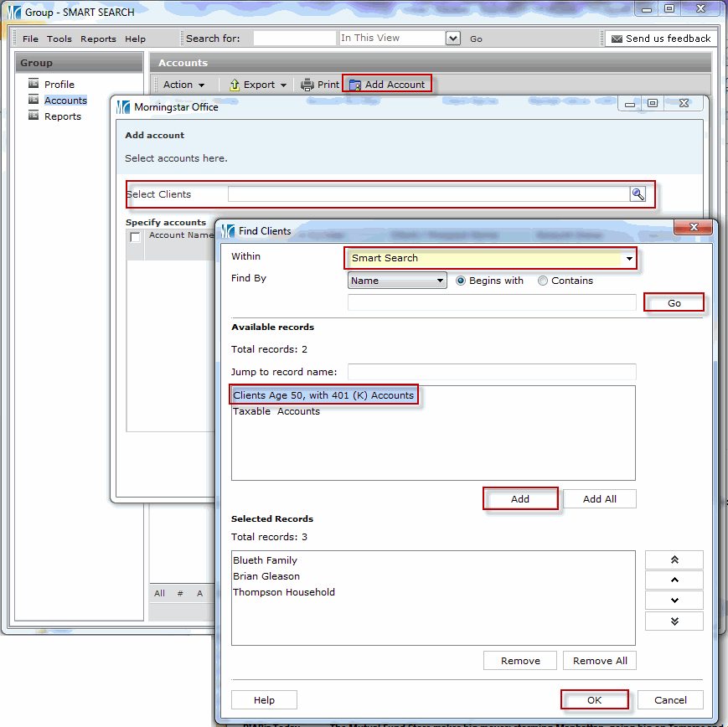Viewport: 728px width, 727px height.
Task: Click the move-to-bottom double arrow button
Action: tap(674, 621)
